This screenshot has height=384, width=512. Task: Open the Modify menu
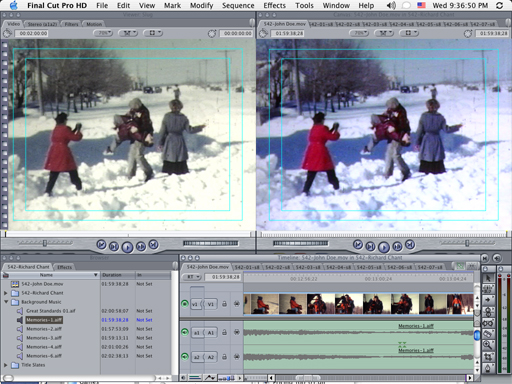click(201, 5)
